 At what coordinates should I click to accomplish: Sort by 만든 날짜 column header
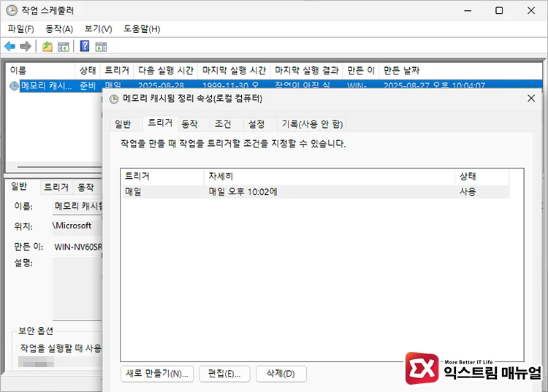401,71
